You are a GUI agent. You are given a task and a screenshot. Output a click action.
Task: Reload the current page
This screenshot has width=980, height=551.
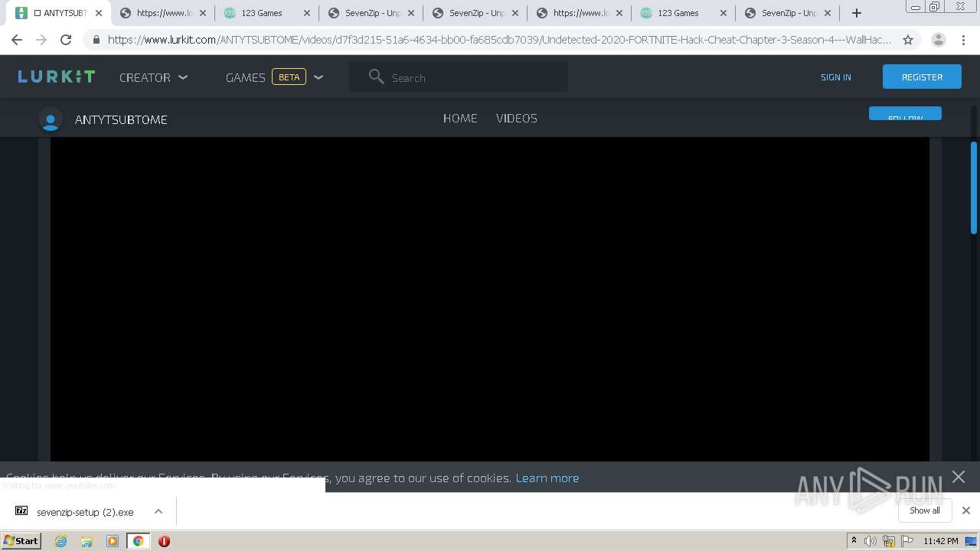click(66, 40)
